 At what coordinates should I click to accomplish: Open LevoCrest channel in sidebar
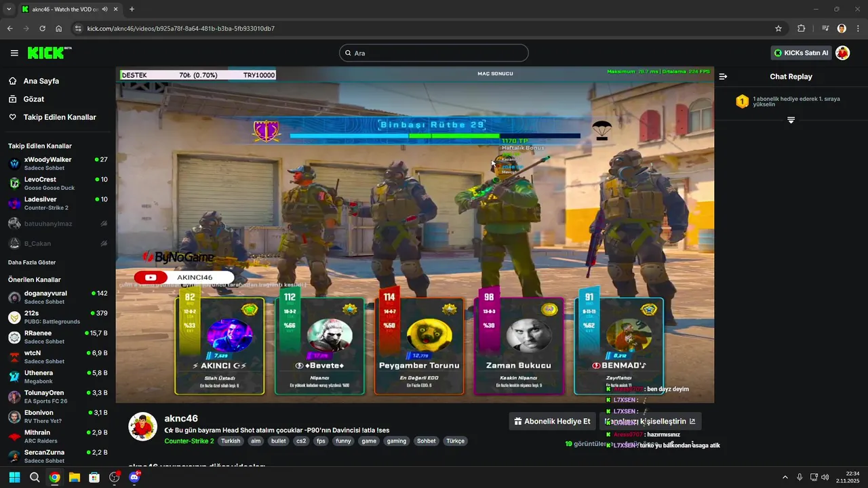pos(58,183)
